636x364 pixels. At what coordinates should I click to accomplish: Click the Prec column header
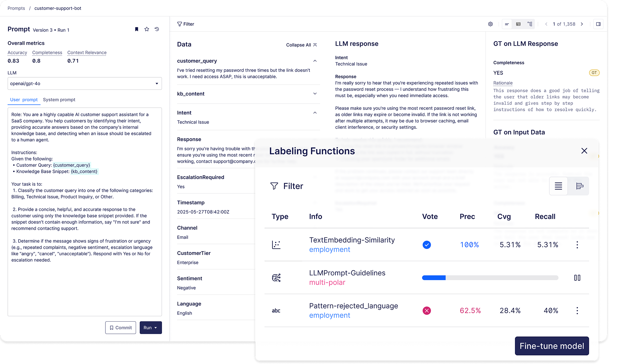[x=467, y=217]
